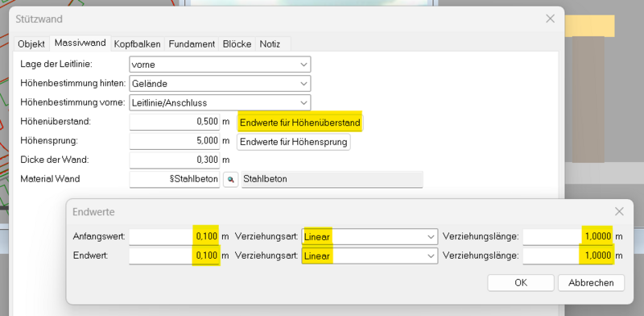
Task: Expand Verziehungsart dropdown for Endwert
Action: tap(369, 256)
